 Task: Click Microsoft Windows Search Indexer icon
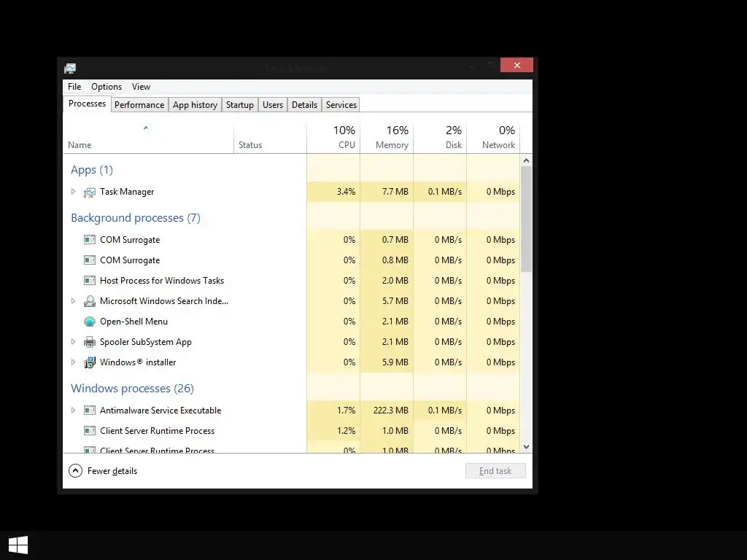90,301
